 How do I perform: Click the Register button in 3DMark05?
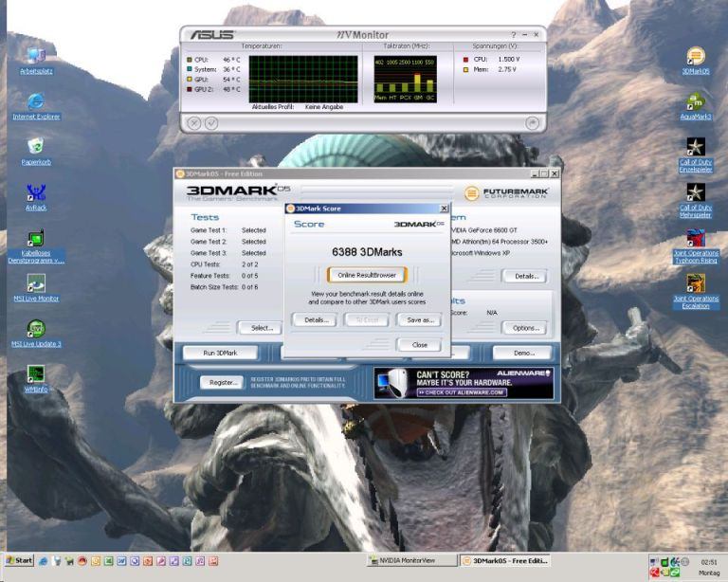[223, 382]
